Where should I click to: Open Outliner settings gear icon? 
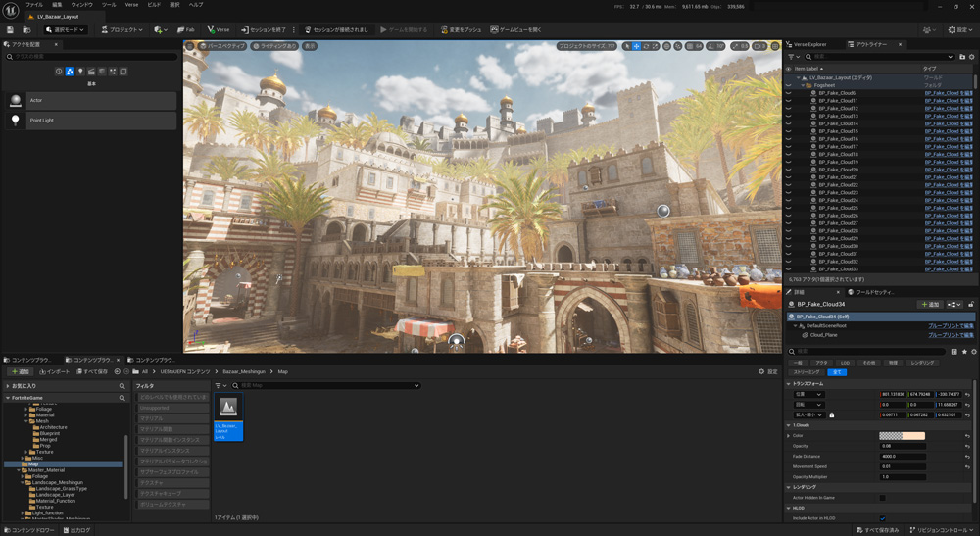[x=972, y=57]
